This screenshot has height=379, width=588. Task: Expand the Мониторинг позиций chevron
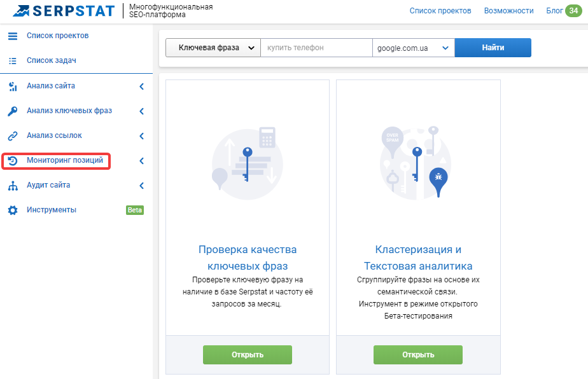[142, 161]
